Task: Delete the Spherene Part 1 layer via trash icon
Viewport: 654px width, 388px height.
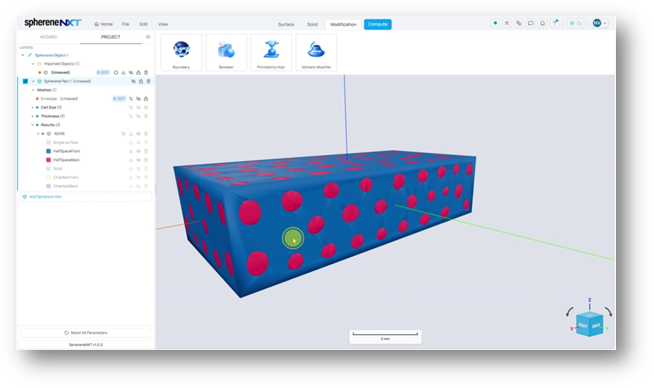Action: [148, 81]
